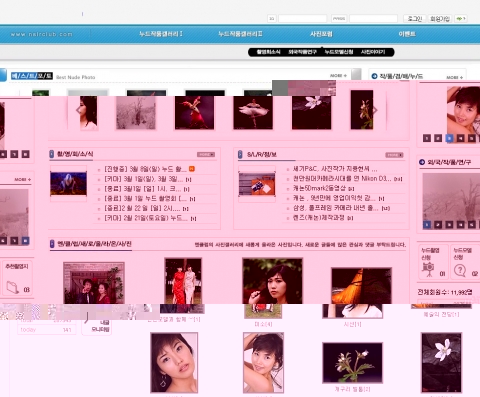Screen dimensions: 480x397
Task: Click the question mark icon under 누드모델 신청
Action: pos(460,270)
